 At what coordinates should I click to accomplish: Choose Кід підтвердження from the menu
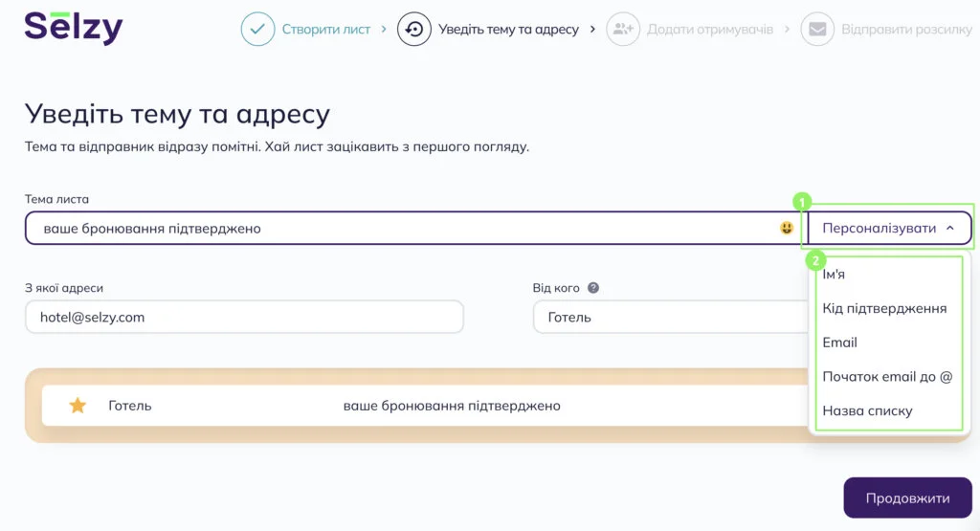pos(884,308)
